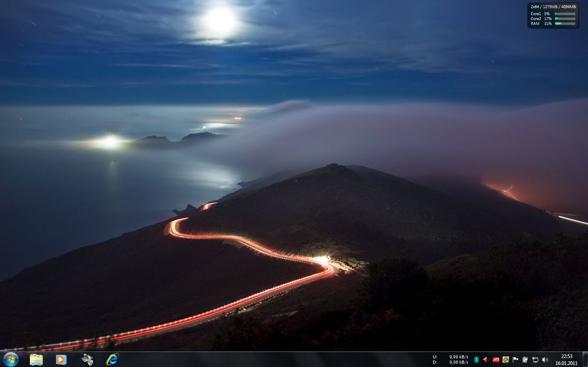Launch Windows Explorer from the taskbar
The image size is (588, 367).
click(36, 359)
